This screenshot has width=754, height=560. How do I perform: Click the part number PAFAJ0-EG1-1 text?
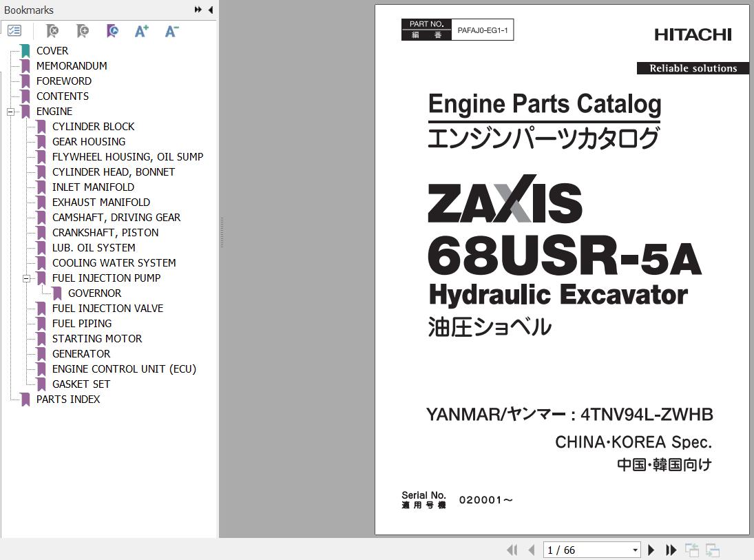click(x=482, y=30)
